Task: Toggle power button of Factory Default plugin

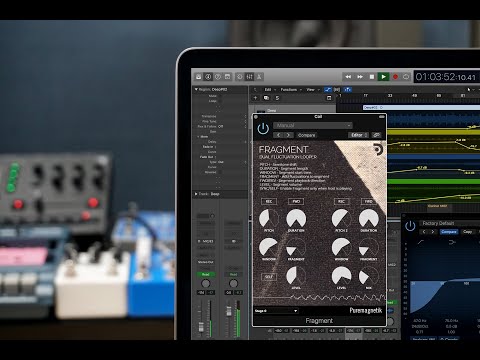Action: pos(410,226)
